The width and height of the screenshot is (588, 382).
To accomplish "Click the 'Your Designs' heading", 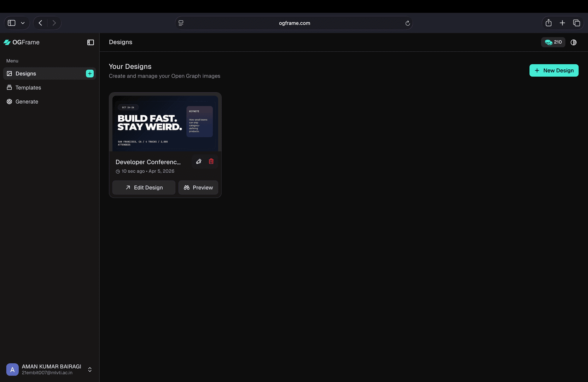I will 130,66.
